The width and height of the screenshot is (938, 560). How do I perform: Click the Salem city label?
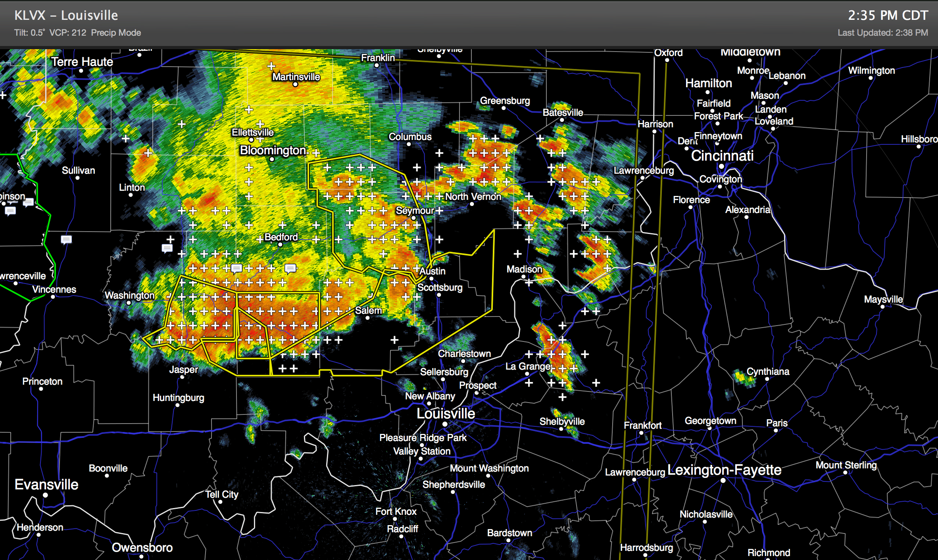[x=368, y=310]
